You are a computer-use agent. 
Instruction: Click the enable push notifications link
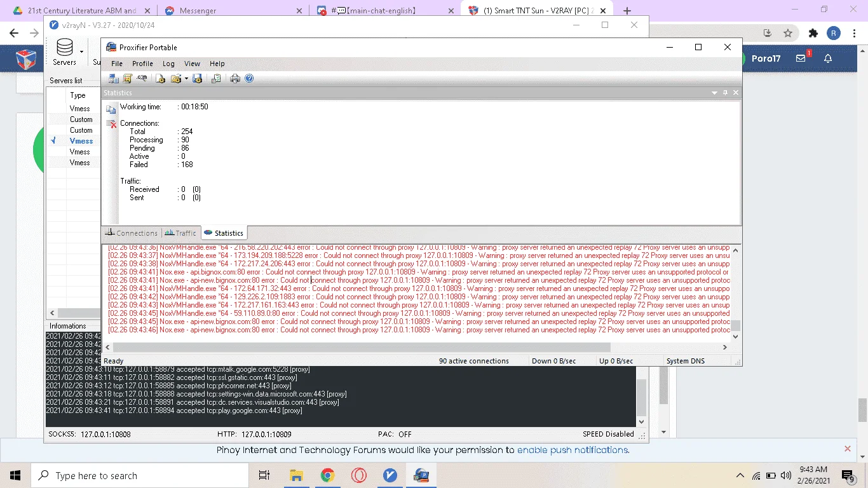click(x=573, y=450)
